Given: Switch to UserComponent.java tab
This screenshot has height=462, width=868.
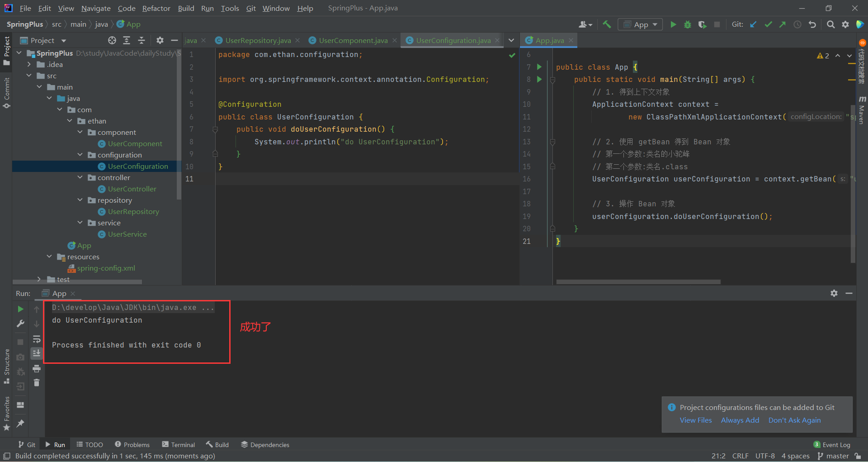Looking at the screenshot, I should pos(353,40).
